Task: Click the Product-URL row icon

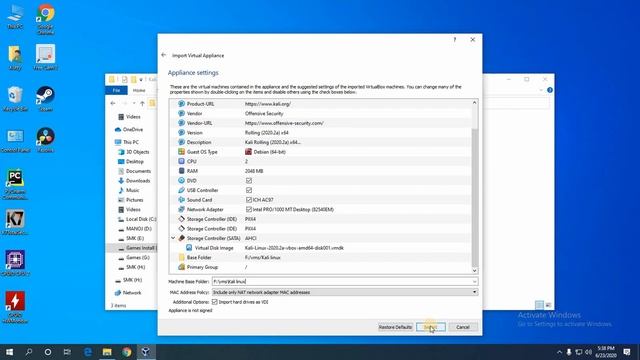Action: click(x=181, y=104)
